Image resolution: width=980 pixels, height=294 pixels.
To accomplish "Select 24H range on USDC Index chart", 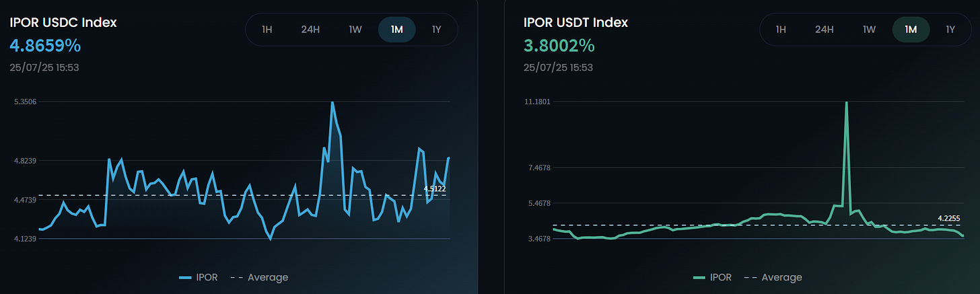I will click(x=310, y=29).
